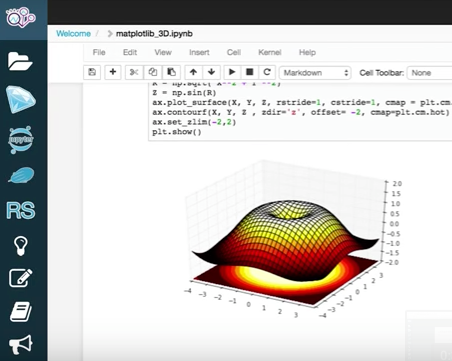Open the Cell Toolbar None dropdown
This screenshot has width=452, height=361.
(x=430, y=73)
